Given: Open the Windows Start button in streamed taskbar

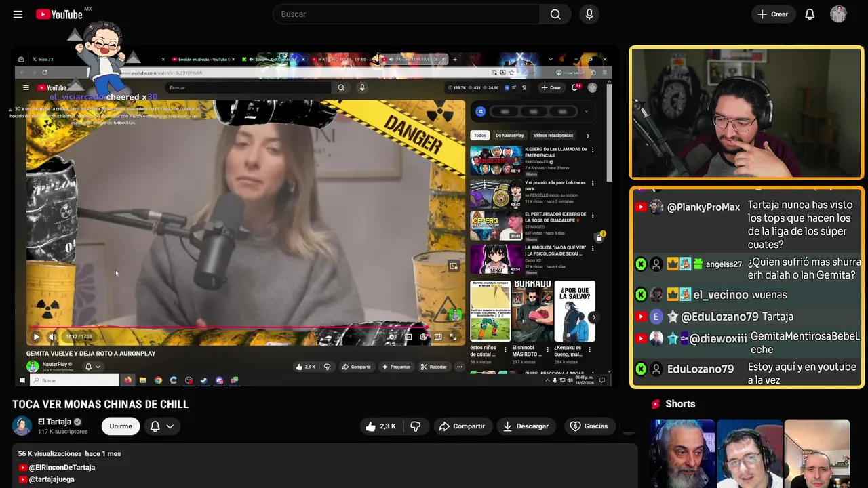Looking at the screenshot, I should pos(21,380).
